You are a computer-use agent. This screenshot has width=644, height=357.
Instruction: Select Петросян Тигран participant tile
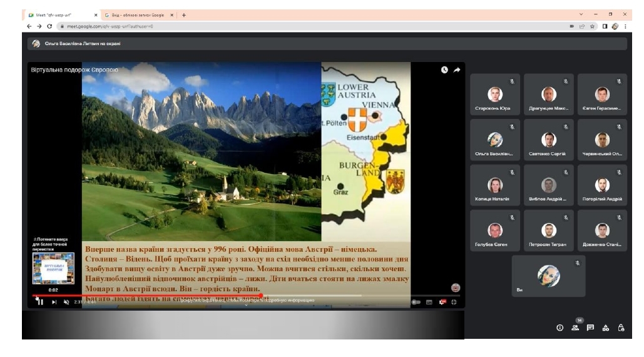[x=548, y=230]
